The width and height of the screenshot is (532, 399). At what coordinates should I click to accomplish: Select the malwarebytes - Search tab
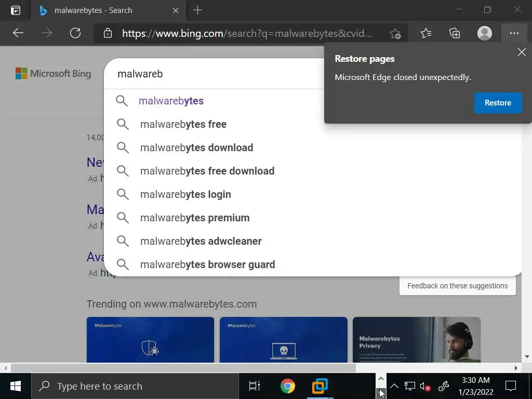(x=108, y=10)
